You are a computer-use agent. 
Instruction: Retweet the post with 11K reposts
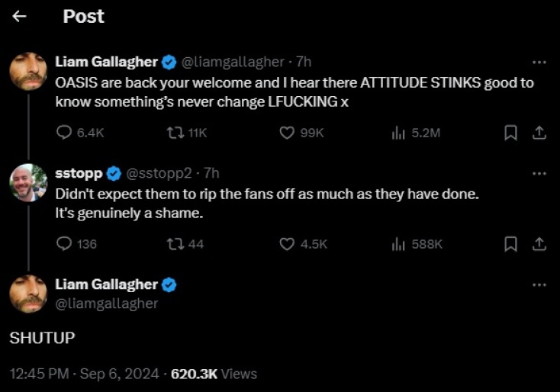[x=174, y=133]
